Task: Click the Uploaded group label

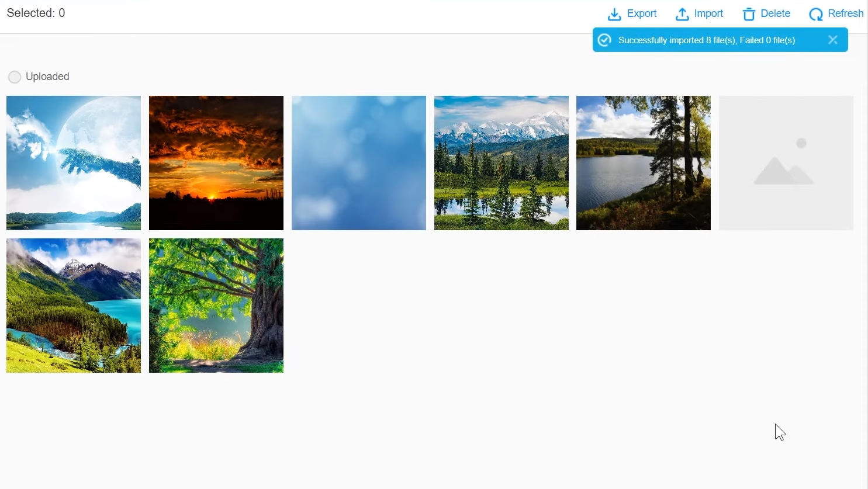Action: click(x=47, y=77)
